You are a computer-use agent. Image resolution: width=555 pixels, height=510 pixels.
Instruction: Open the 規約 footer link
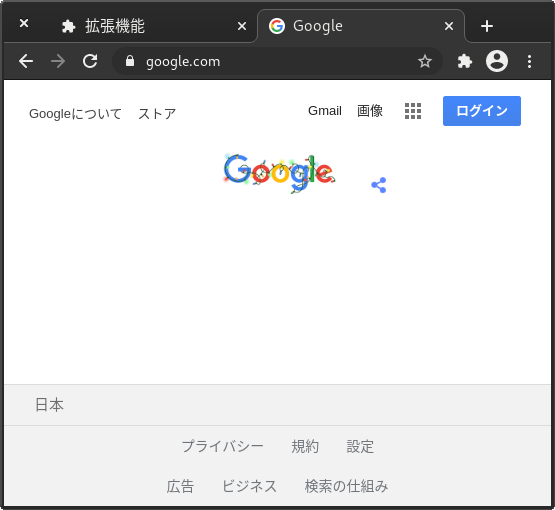(x=305, y=446)
